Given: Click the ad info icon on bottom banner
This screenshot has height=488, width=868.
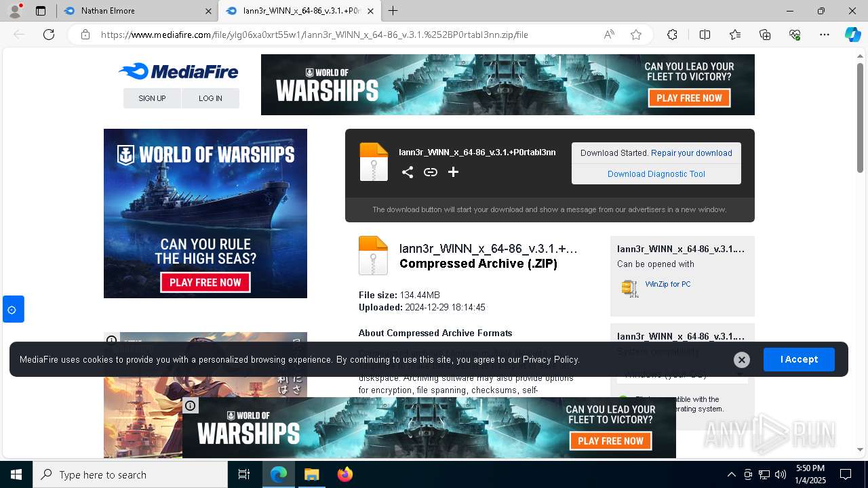Looking at the screenshot, I should [x=191, y=405].
